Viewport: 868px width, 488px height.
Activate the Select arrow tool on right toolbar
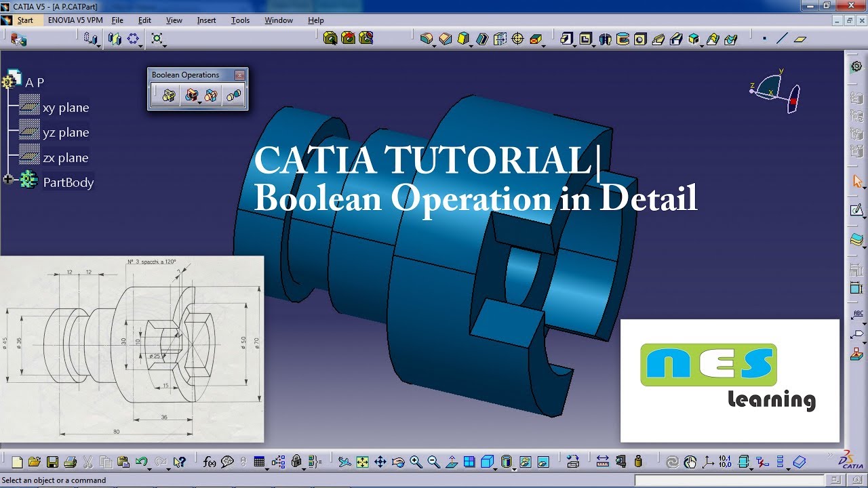tap(857, 181)
